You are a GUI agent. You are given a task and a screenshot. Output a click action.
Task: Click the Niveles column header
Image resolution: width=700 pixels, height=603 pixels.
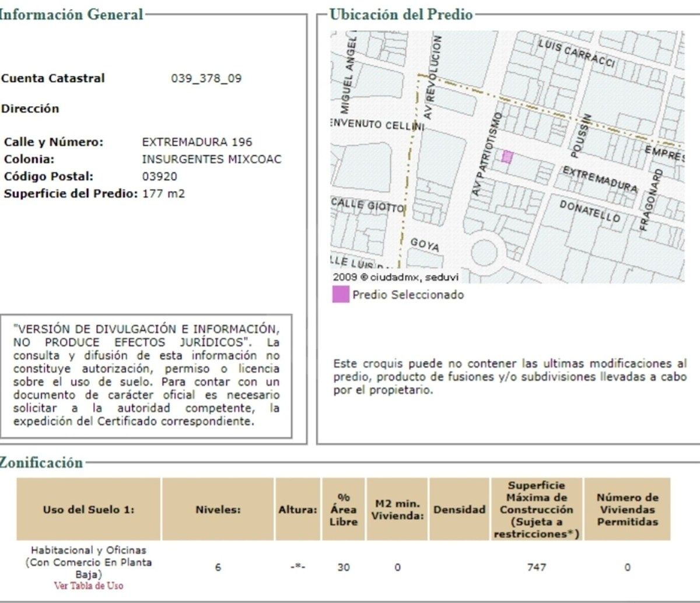(x=218, y=509)
